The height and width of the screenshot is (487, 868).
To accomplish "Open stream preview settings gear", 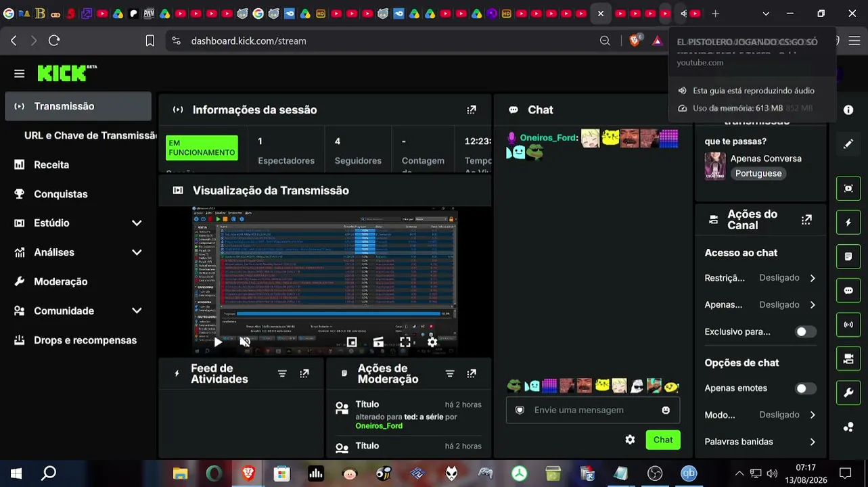I will [x=432, y=342].
